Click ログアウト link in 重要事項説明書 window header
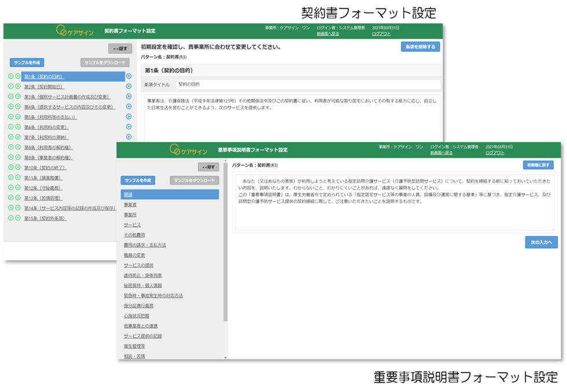The width and height of the screenshot is (567, 392). pos(495,153)
